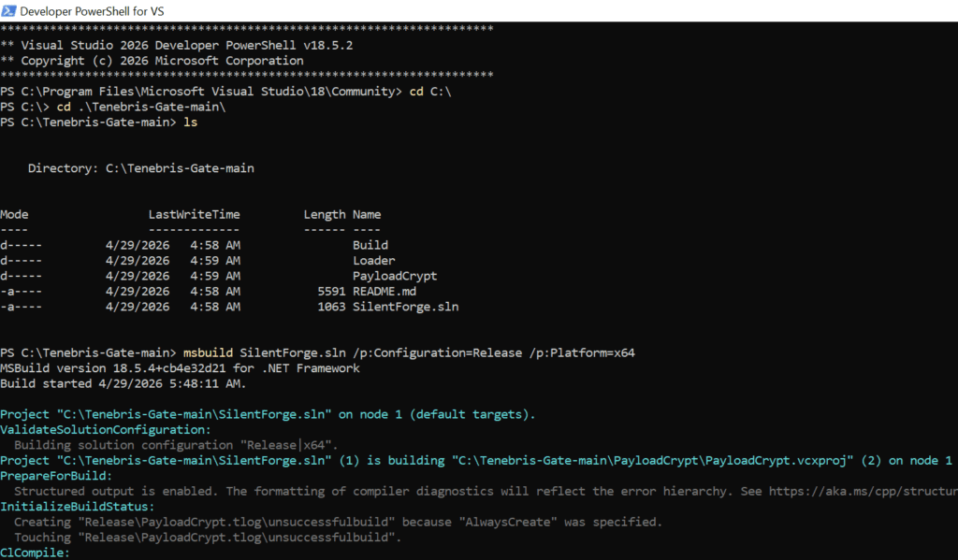Image resolution: width=958 pixels, height=560 pixels.
Task: Click the PayloadCrypt.vcxproj path in build output
Action: coord(653,461)
